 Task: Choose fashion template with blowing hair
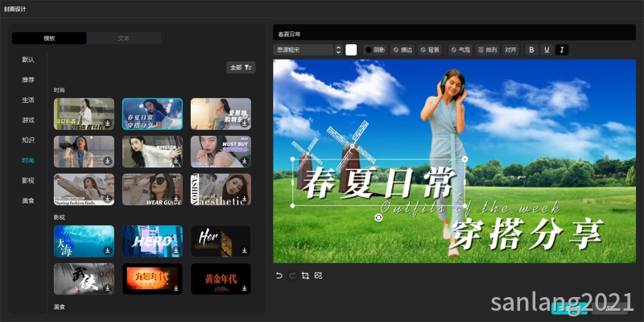point(84,151)
